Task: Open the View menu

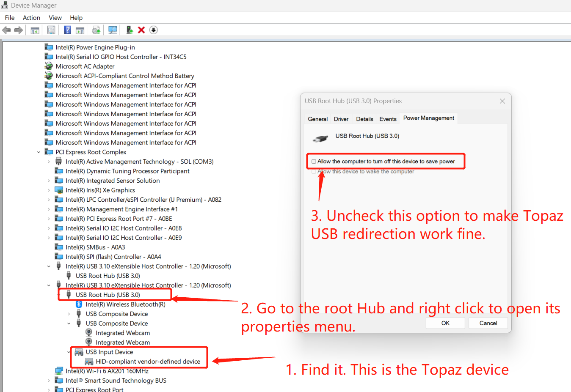Action: click(55, 18)
